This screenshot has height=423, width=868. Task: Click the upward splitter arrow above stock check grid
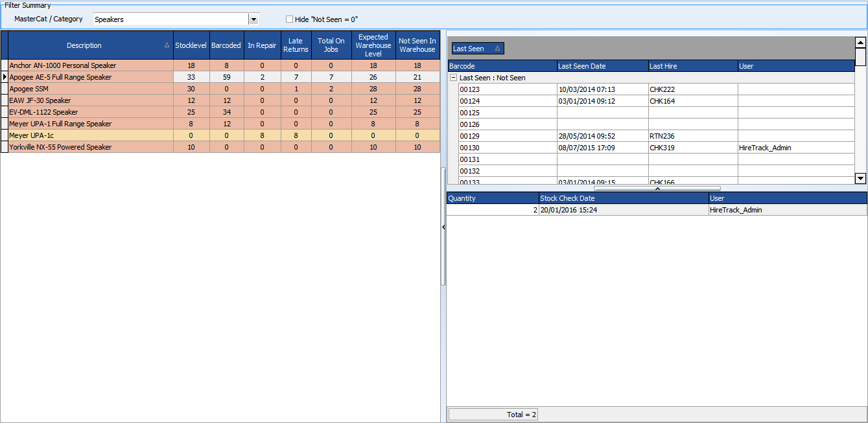tap(657, 189)
